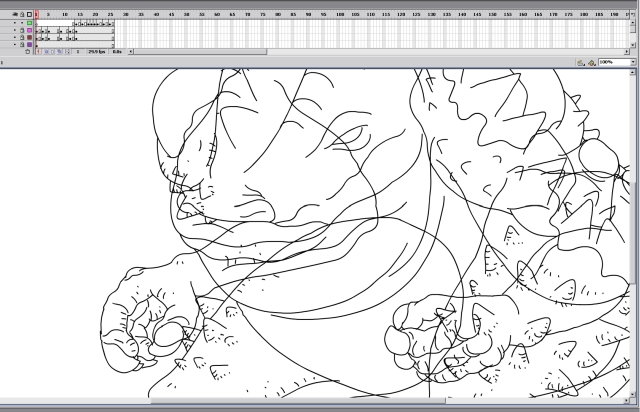Enable onion skin
This screenshot has height=412, width=640.
[x=47, y=51]
